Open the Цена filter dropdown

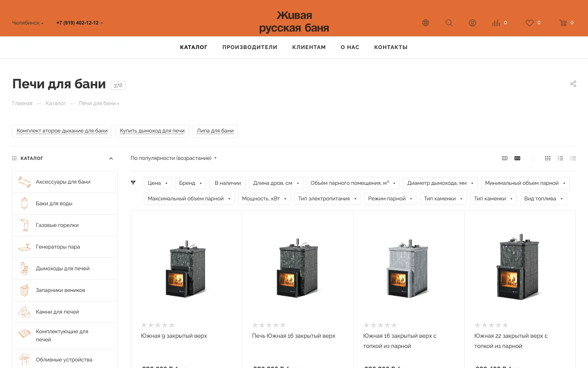(x=158, y=183)
